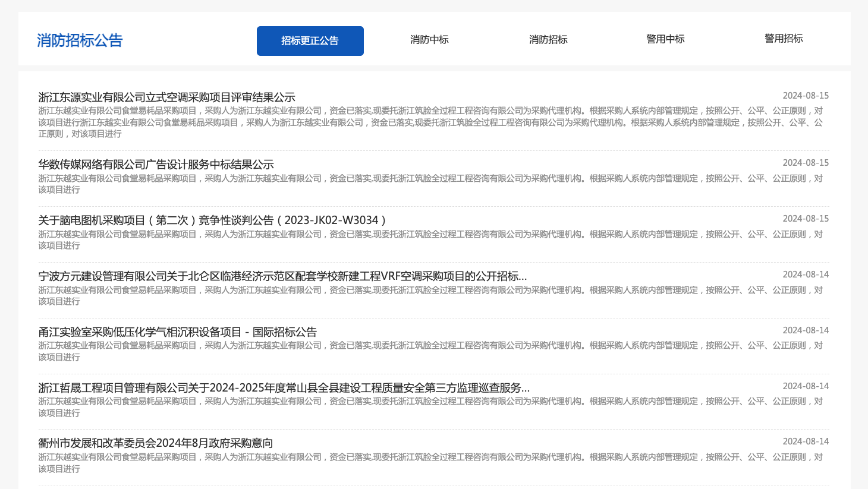Click the date beside 浙江东源实业 notice
This screenshot has height=489, width=868.
click(x=806, y=96)
